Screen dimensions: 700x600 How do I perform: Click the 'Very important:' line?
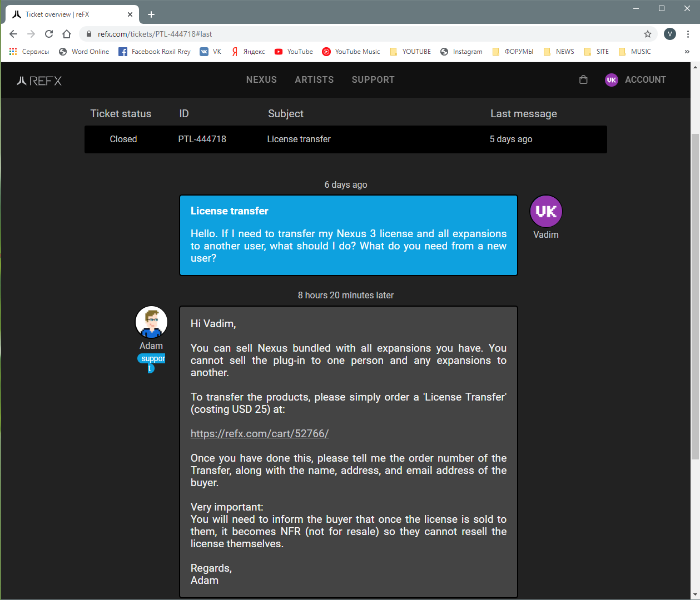[x=227, y=507]
